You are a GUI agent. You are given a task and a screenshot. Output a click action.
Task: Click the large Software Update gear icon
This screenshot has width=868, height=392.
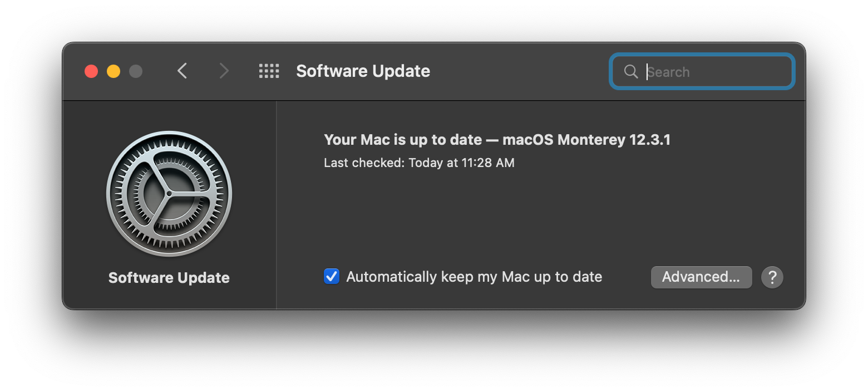pos(169,194)
